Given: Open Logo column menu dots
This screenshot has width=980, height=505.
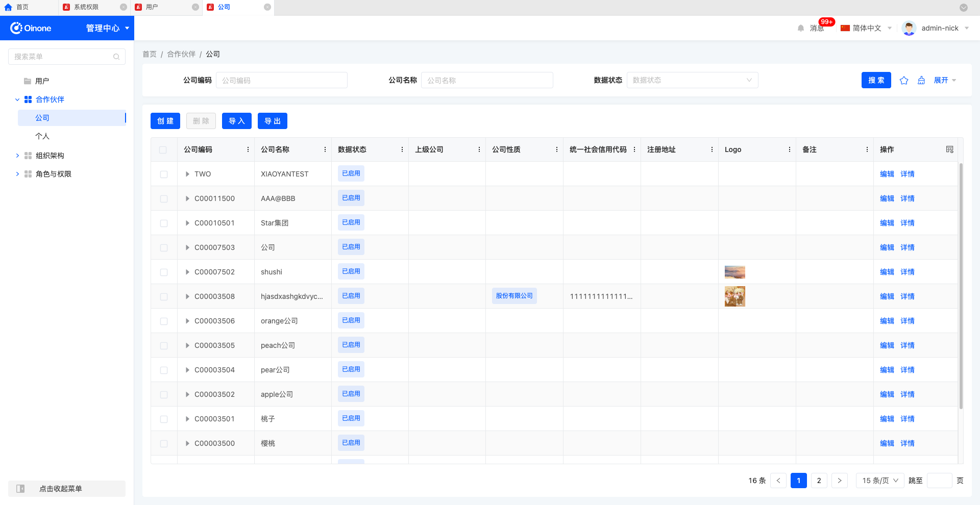Looking at the screenshot, I should coord(790,149).
